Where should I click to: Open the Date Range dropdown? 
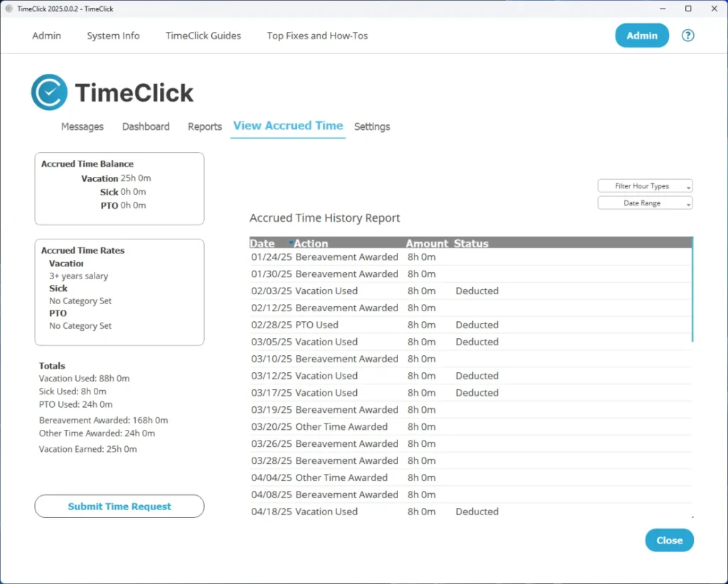(645, 202)
